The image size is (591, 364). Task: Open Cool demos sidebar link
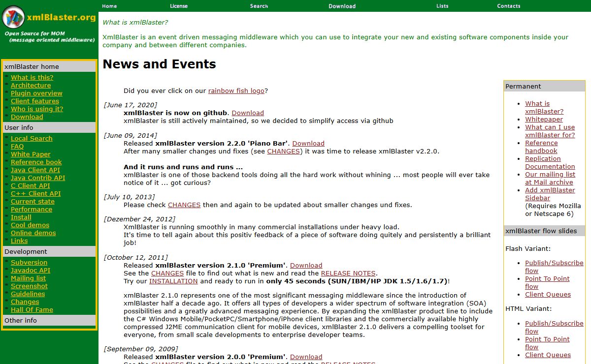(30, 225)
